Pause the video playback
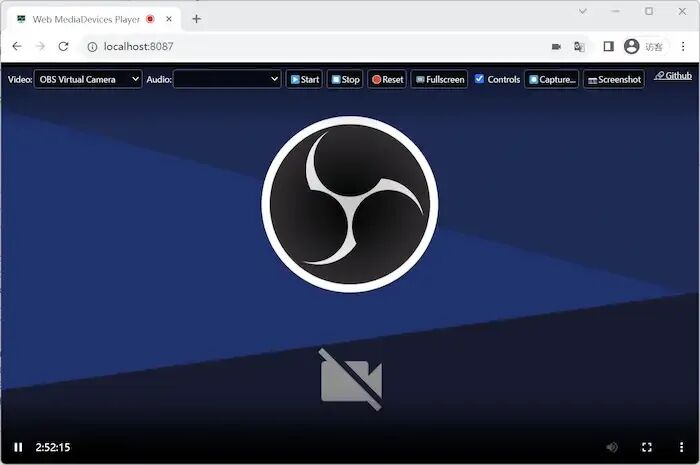The height and width of the screenshot is (465, 700). tap(18, 447)
